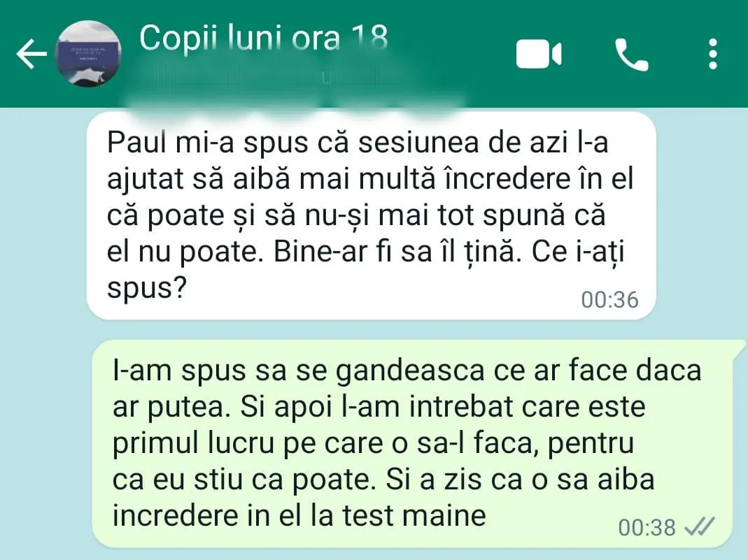This screenshot has width=748, height=560.
Task: Open the group profile picture
Action: click(x=87, y=54)
